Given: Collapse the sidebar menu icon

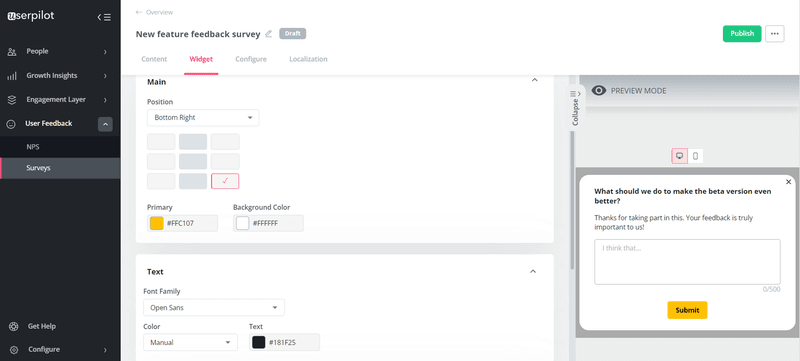Looking at the screenshot, I should (x=104, y=17).
